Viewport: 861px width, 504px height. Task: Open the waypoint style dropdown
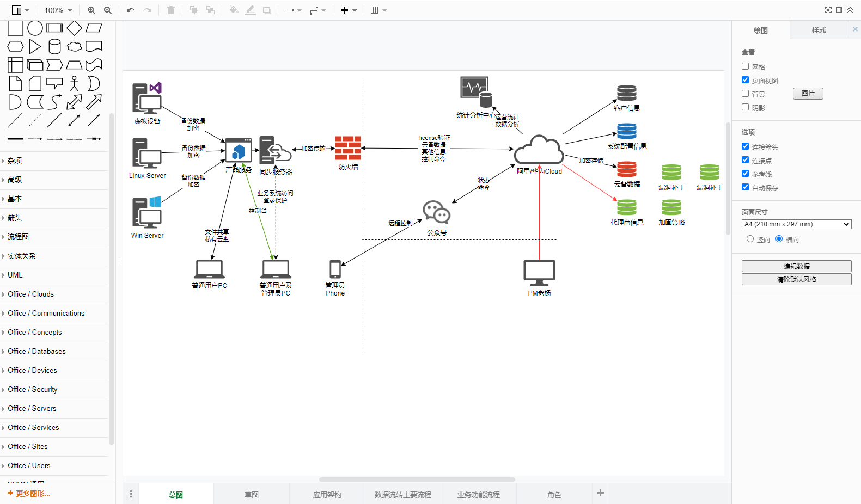(317, 10)
